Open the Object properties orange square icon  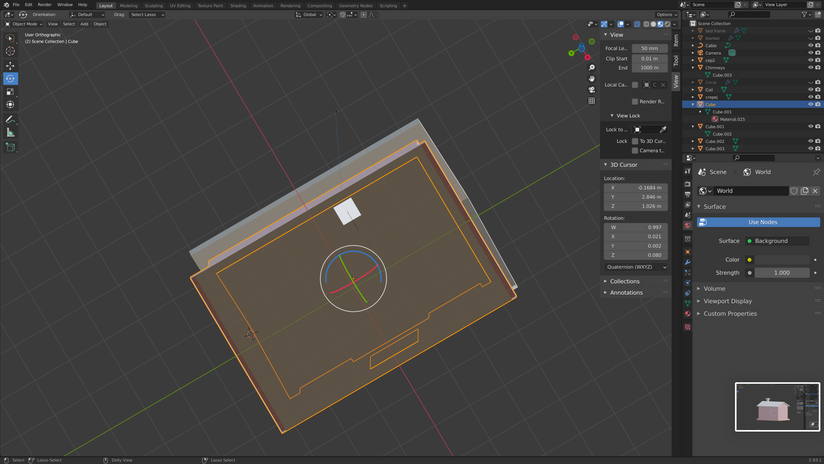coord(687,252)
